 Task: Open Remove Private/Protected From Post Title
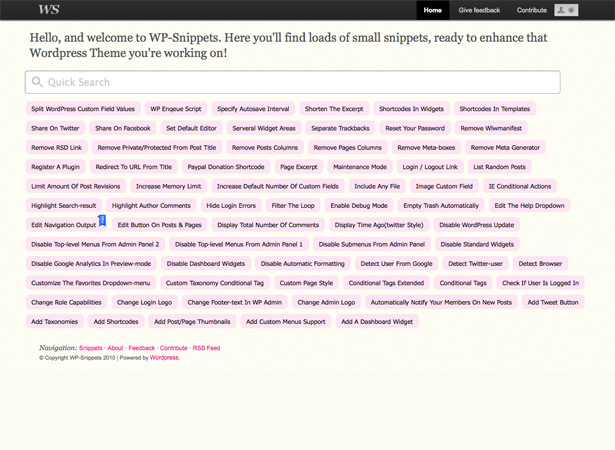click(x=157, y=147)
